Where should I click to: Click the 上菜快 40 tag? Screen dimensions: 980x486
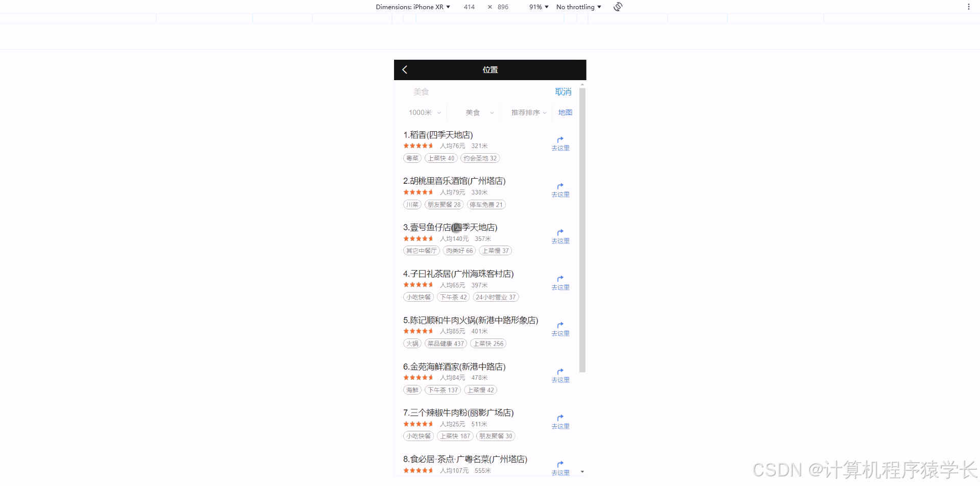441,158
